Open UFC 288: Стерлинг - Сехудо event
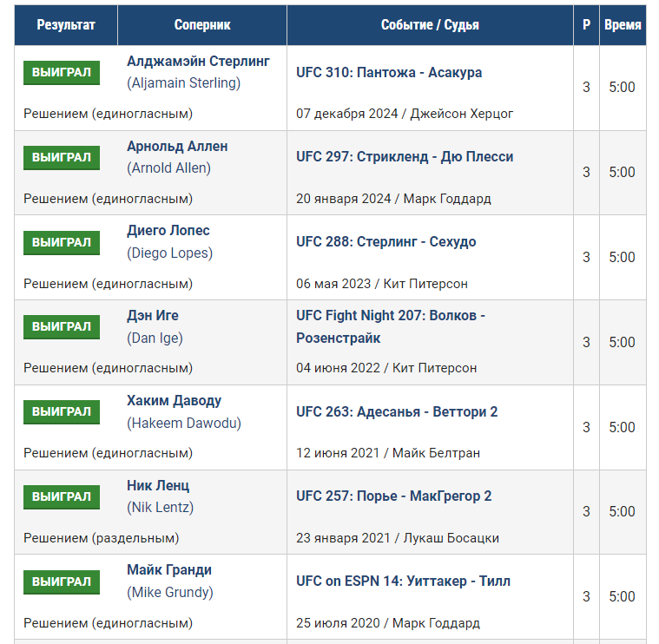 386,242
